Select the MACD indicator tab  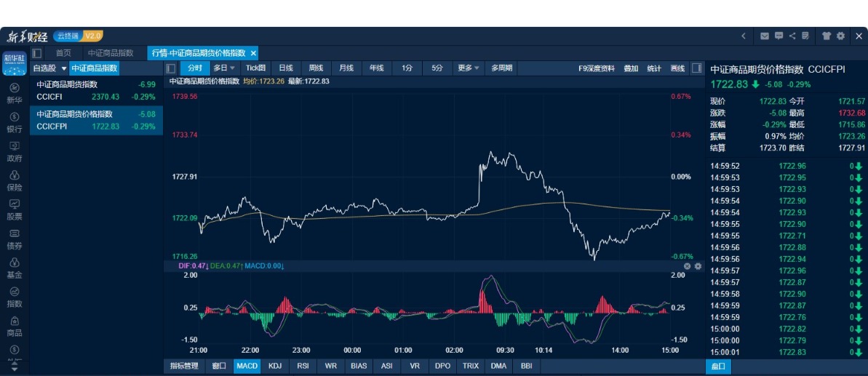click(247, 366)
